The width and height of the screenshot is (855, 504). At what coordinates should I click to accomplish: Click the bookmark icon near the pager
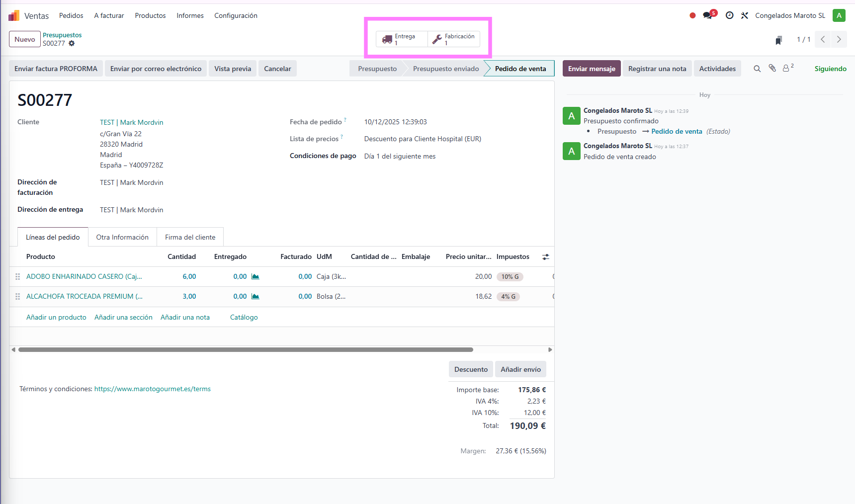778,40
